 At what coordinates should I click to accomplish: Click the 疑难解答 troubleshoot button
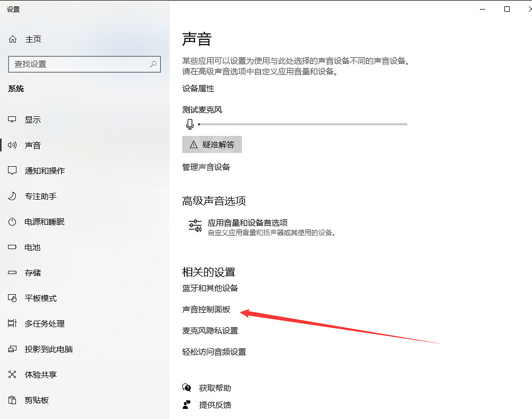tap(212, 144)
